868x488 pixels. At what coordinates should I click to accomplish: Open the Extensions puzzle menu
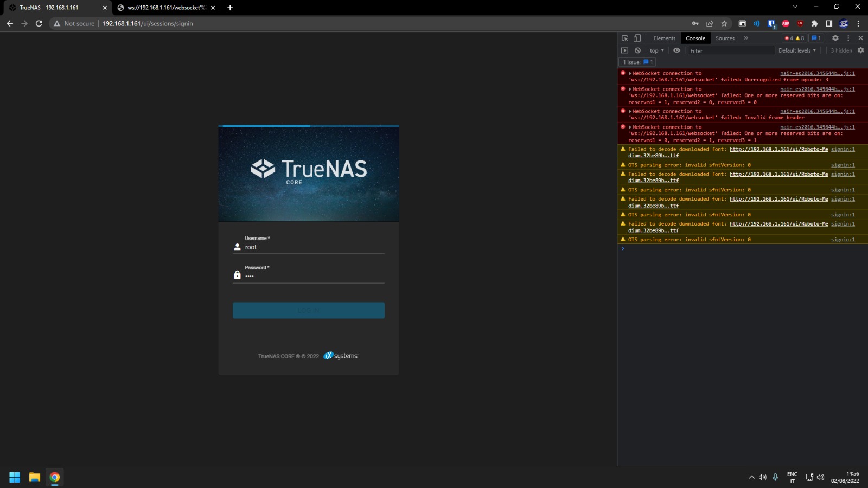coord(814,23)
